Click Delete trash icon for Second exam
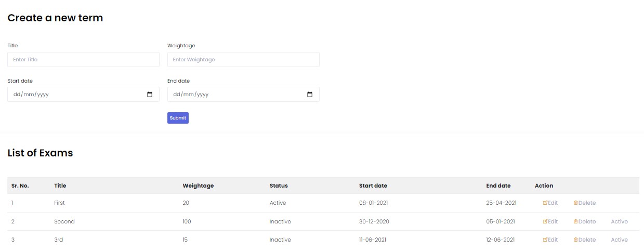The height and width of the screenshot is (252, 644). point(576,222)
